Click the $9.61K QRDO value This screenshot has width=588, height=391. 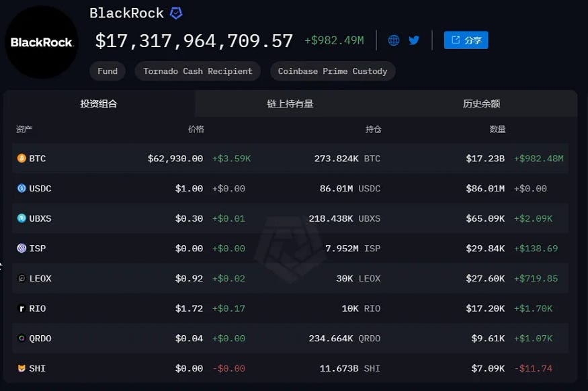(488, 339)
